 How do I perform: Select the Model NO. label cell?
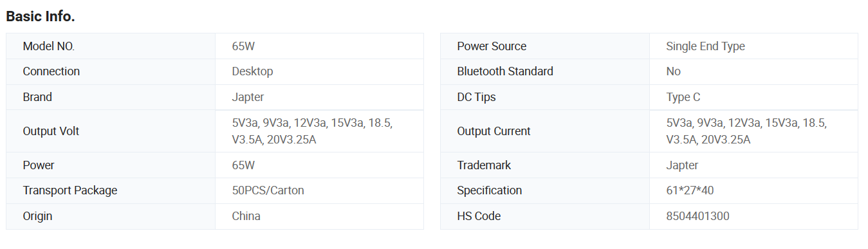pos(111,46)
